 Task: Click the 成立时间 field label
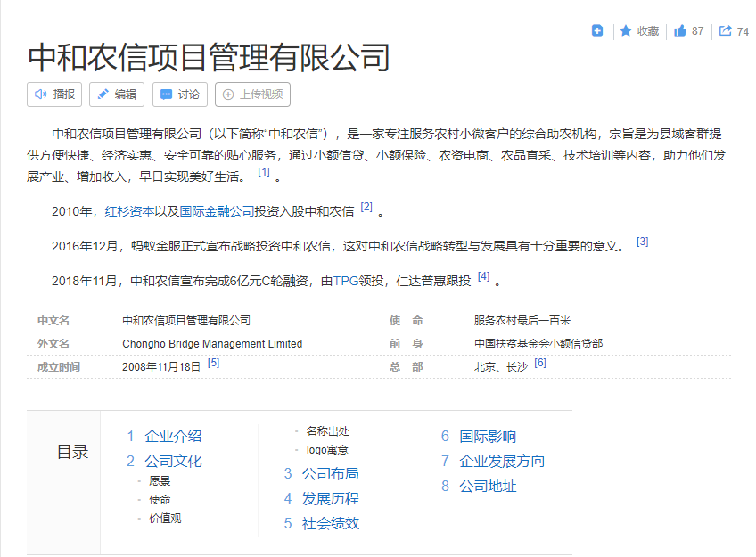coord(59,367)
